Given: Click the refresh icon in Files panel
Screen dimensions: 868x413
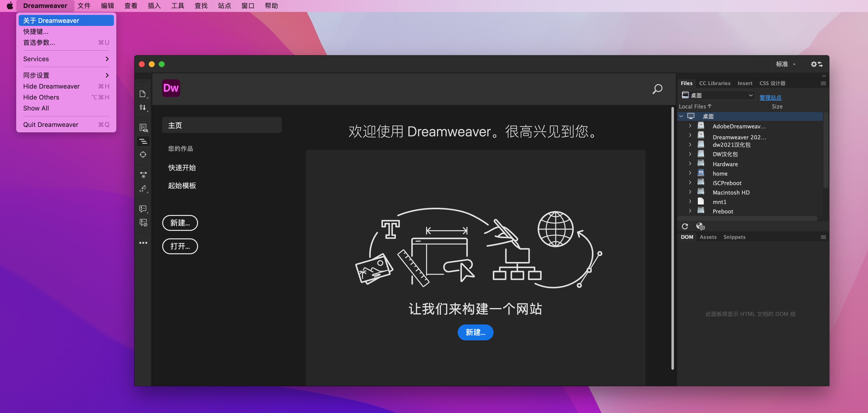Looking at the screenshot, I should (685, 226).
